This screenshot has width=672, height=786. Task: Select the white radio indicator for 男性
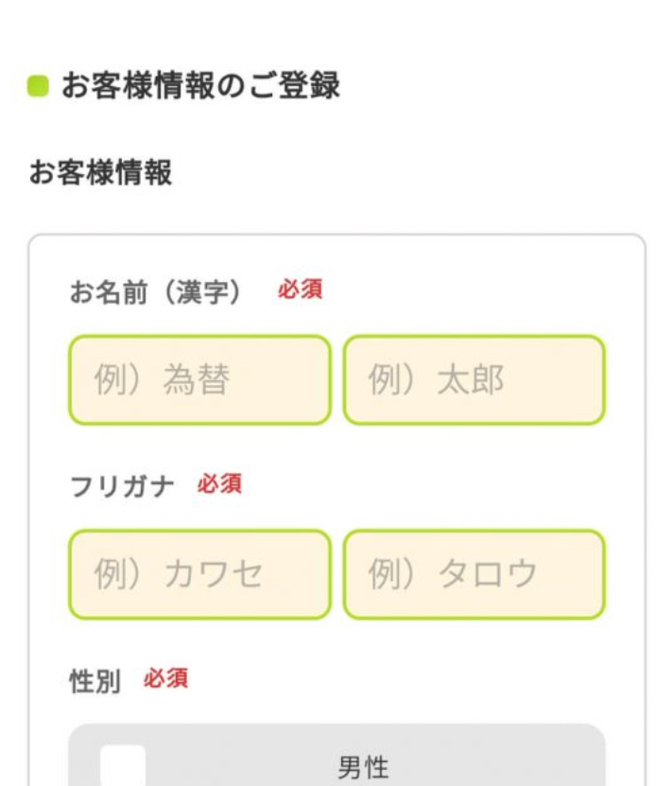pos(123,765)
